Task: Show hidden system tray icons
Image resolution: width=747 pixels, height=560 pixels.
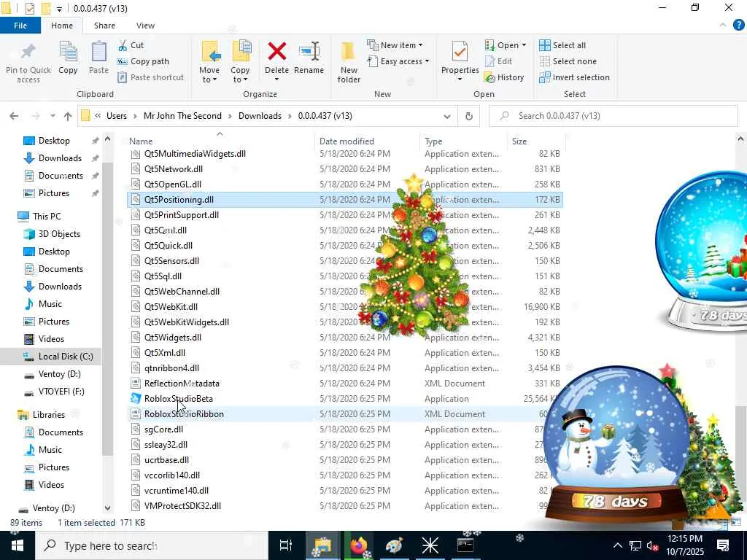Action: 617,545
